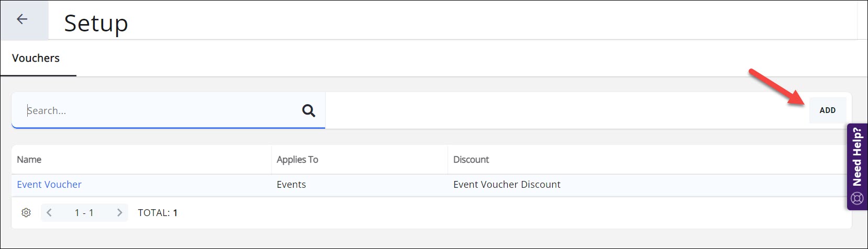The height and width of the screenshot is (249, 868).
Task: Click the TOTAL: 1 count label
Action: [158, 212]
